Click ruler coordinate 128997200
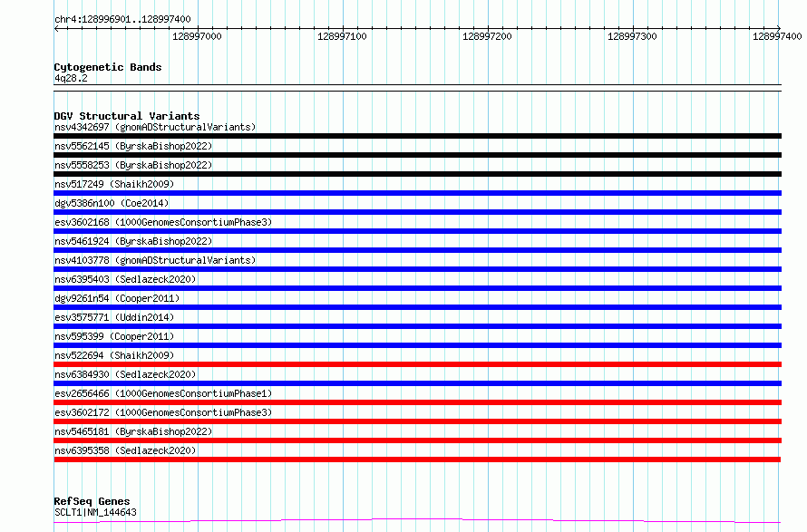The height and width of the screenshot is (532, 807). click(487, 36)
